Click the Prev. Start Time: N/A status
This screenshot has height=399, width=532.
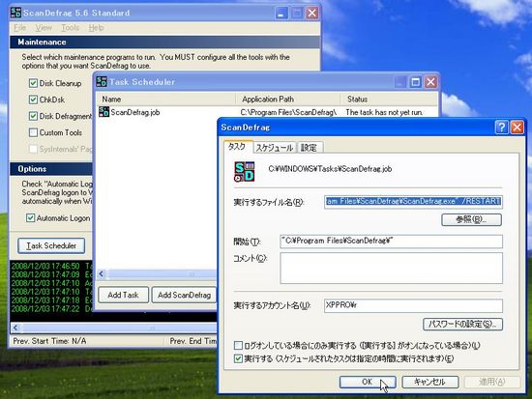(49, 341)
